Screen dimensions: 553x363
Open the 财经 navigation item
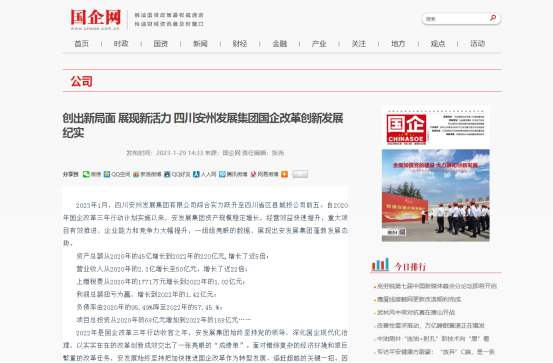240,44
